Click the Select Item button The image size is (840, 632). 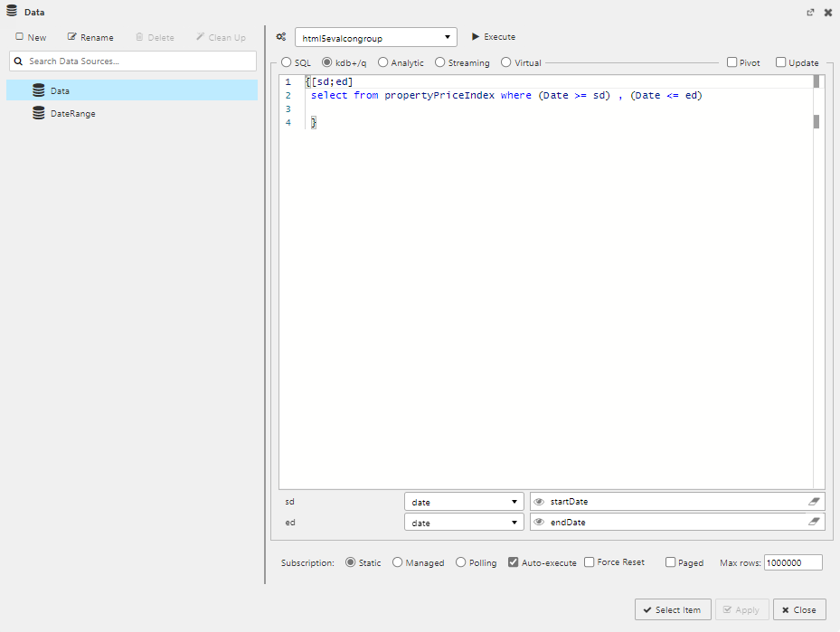(x=673, y=609)
